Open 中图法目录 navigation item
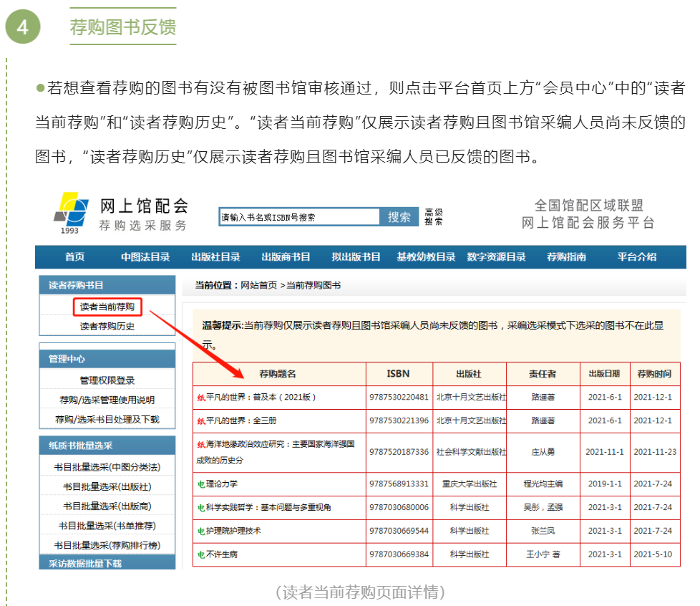Viewport: 700px width, 606px height. (x=145, y=257)
